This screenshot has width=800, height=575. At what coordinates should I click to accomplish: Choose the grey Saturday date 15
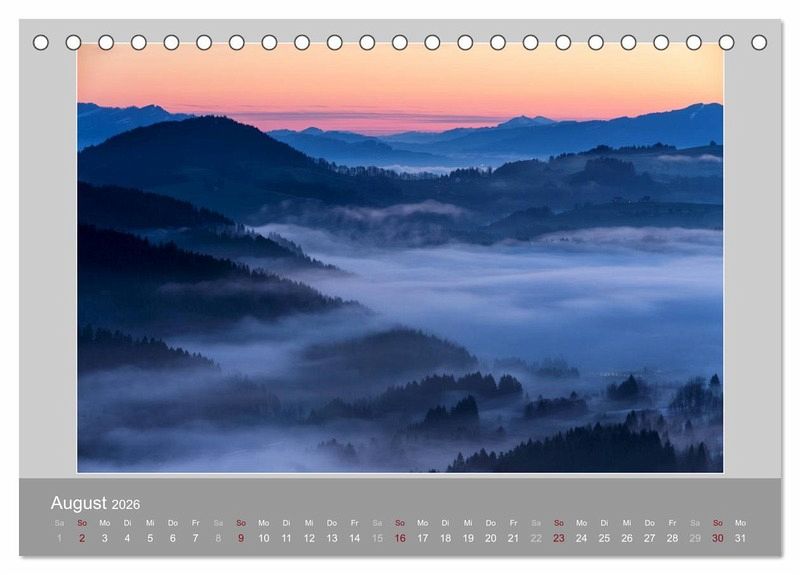point(377,538)
